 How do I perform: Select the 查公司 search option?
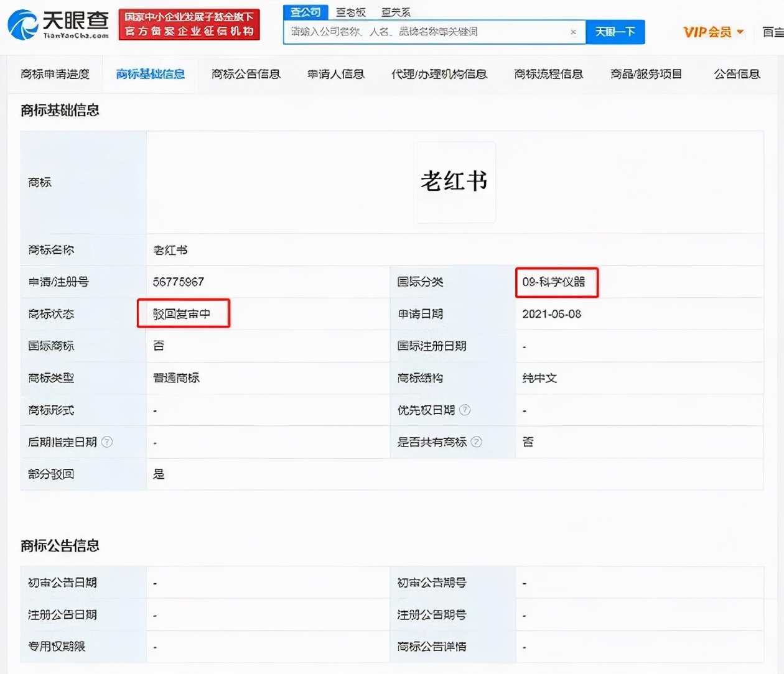click(305, 11)
